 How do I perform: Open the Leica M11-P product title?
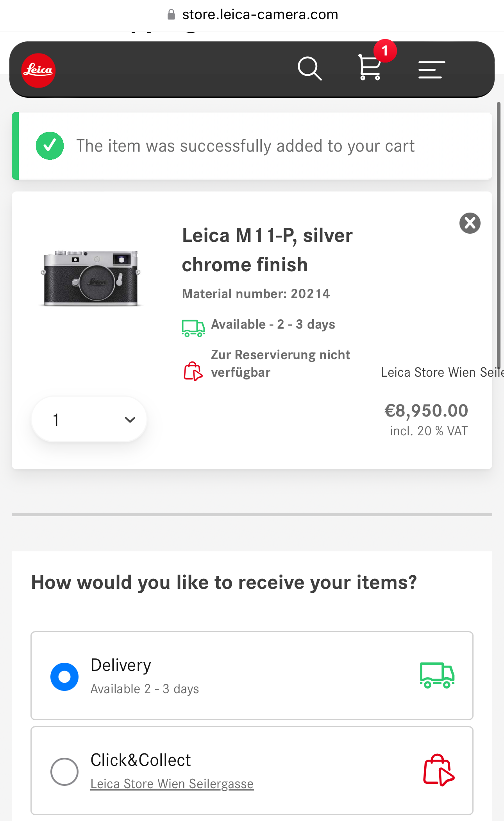point(267,250)
